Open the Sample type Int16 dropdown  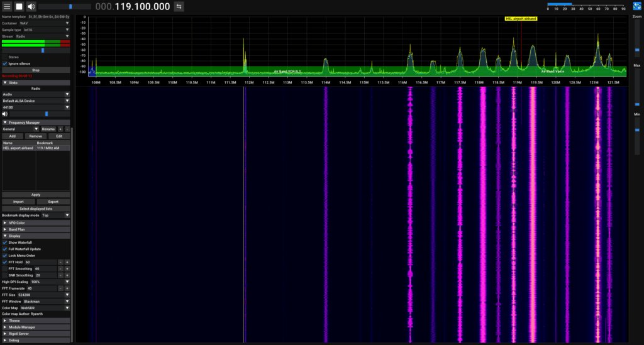point(47,30)
